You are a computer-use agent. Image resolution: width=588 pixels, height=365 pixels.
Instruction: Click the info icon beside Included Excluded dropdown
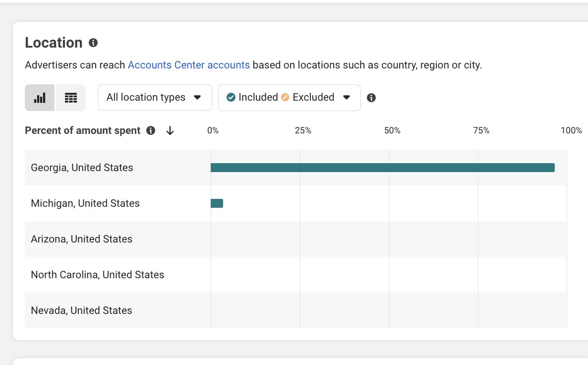click(371, 98)
